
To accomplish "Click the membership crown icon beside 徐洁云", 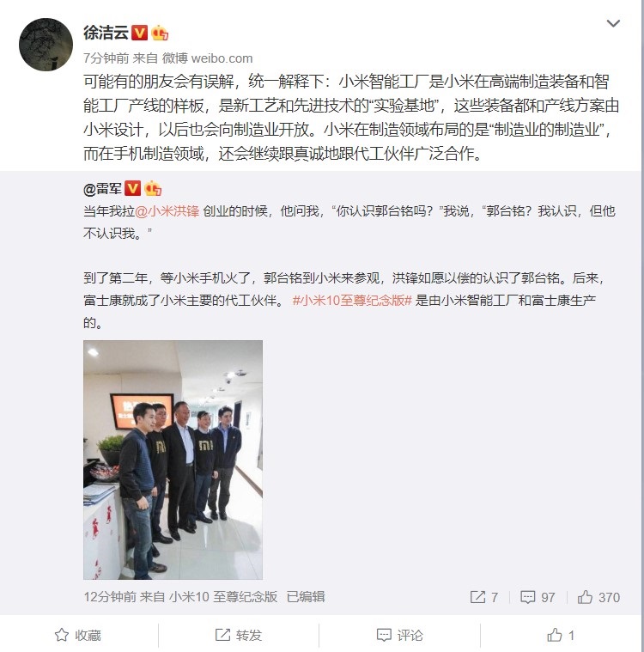I will 160,33.
